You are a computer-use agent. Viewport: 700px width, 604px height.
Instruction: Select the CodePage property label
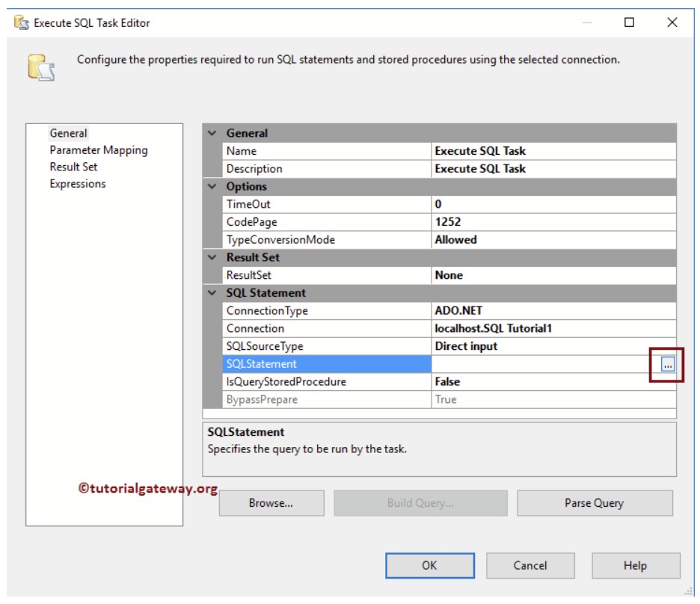(x=327, y=222)
